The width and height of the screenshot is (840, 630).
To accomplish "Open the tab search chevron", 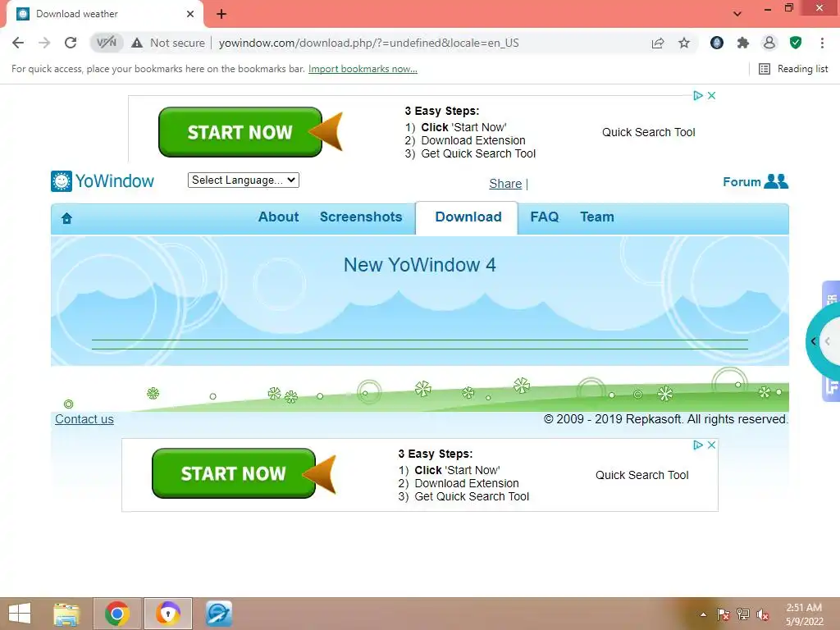I will pyautogui.click(x=737, y=14).
